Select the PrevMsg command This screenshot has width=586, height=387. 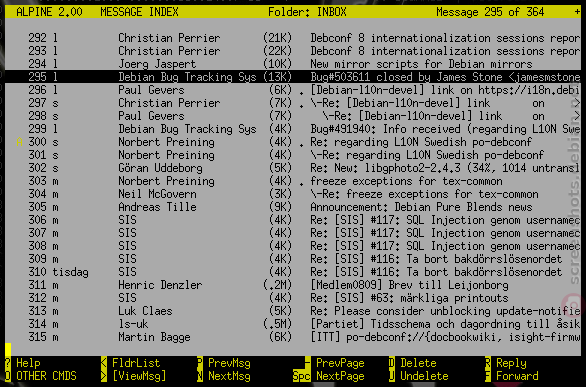[229, 363]
